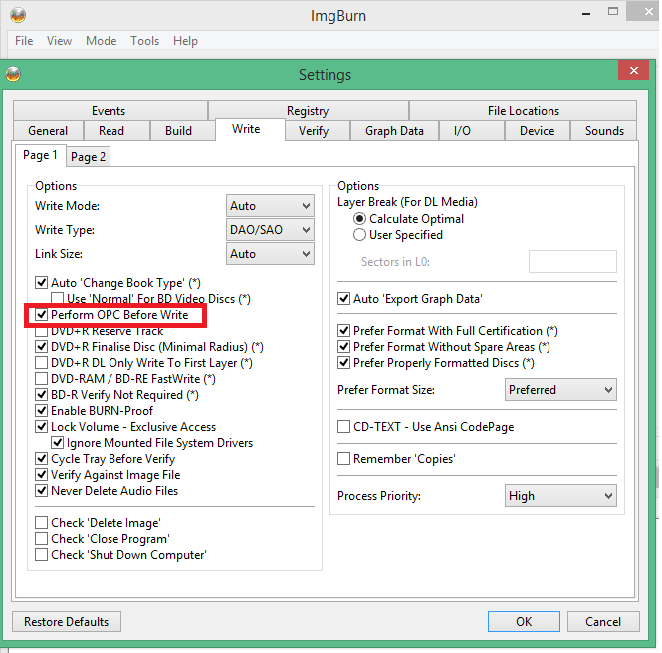The width and height of the screenshot is (662, 653).
Task: Click the ImgBurn app icon in title bar
Action: pyautogui.click(x=18, y=15)
